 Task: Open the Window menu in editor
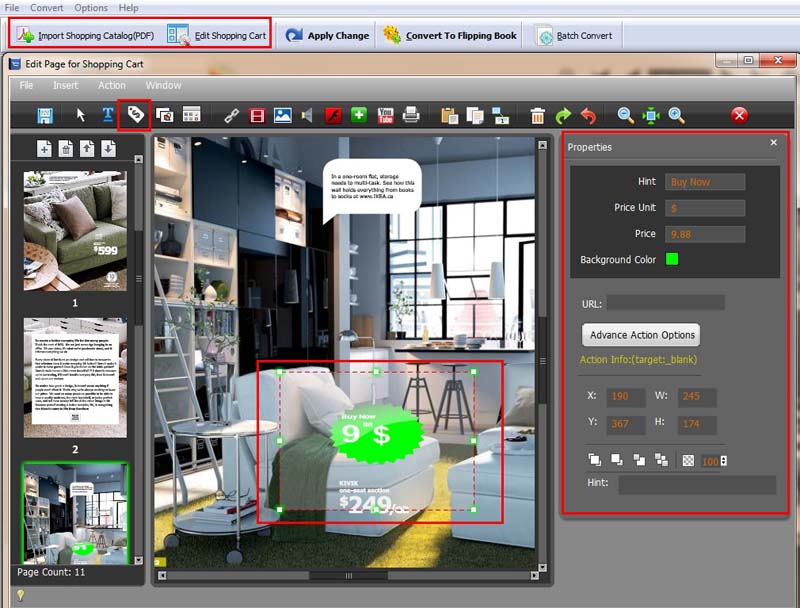click(x=163, y=86)
